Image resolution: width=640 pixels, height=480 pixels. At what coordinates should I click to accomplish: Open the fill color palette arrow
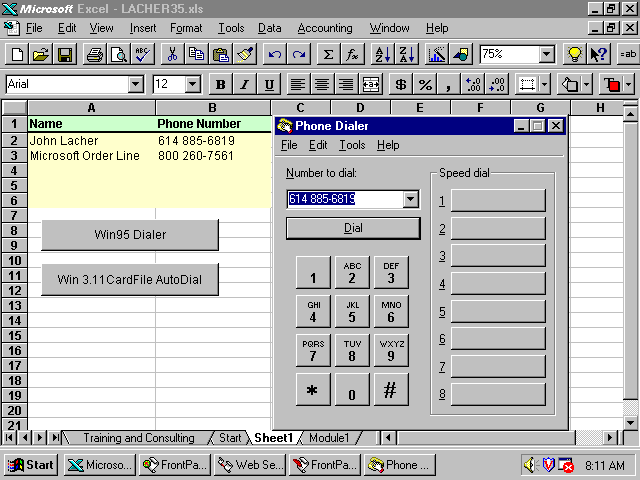click(x=587, y=84)
